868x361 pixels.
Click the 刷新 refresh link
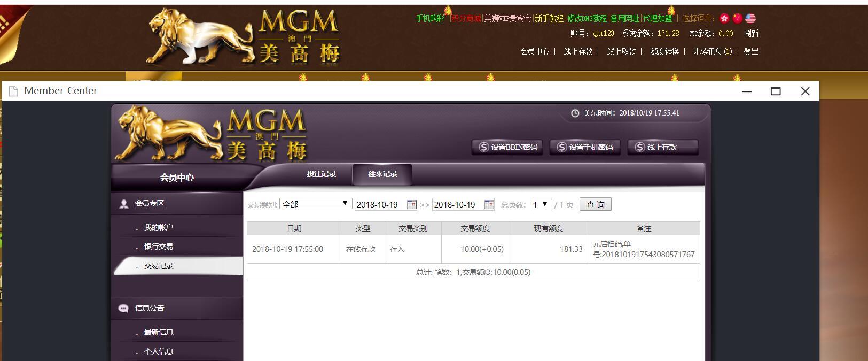click(751, 33)
